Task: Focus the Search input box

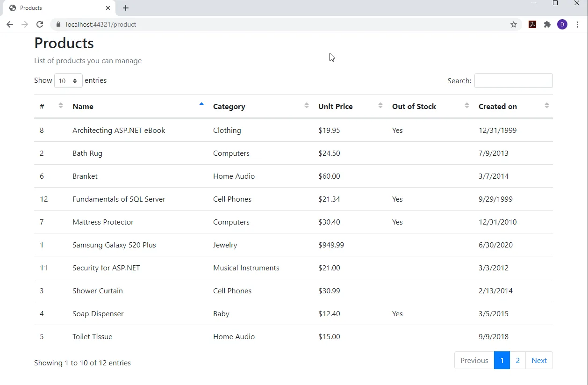Action: pyautogui.click(x=513, y=81)
